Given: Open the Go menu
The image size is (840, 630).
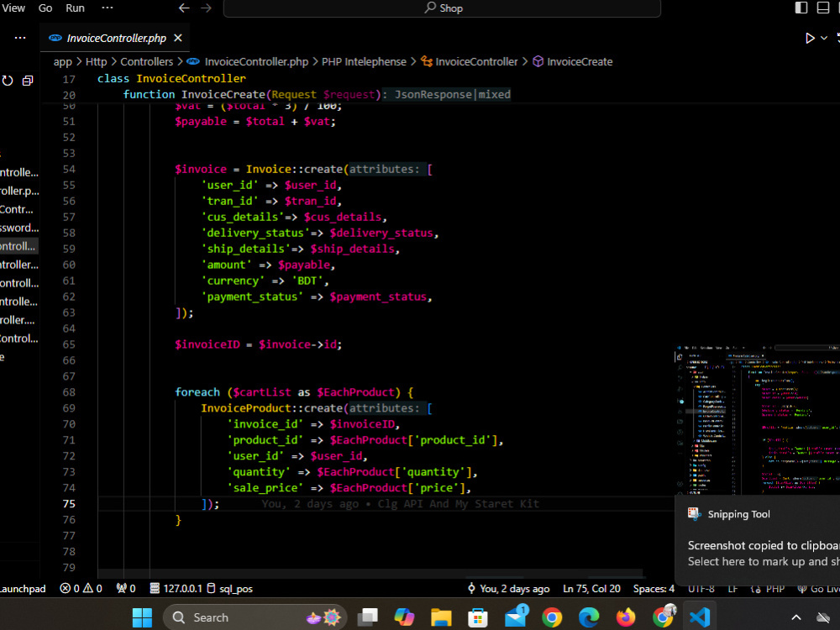Looking at the screenshot, I should 45,8.
